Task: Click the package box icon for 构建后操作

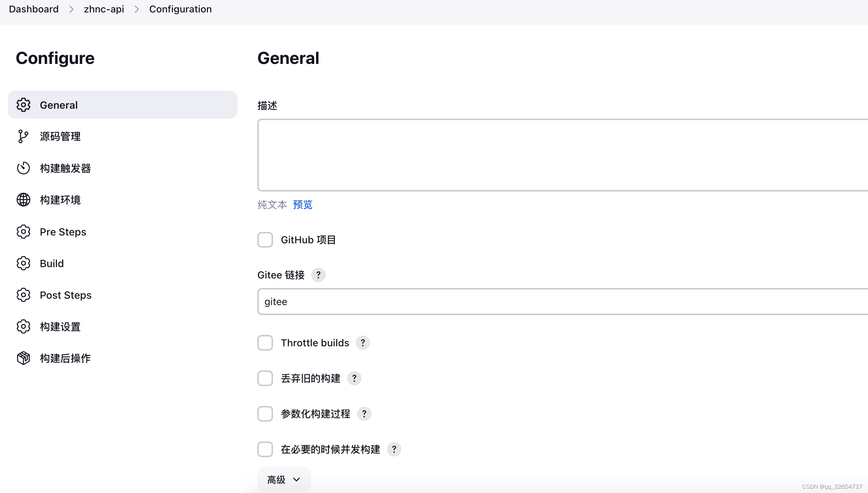Action: click(23, 358)
